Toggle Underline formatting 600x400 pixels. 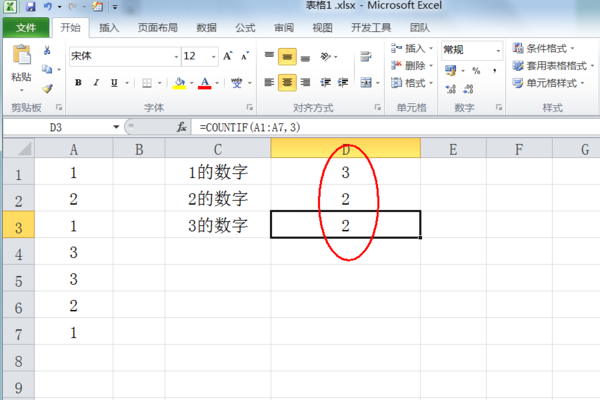coord(114,83)
